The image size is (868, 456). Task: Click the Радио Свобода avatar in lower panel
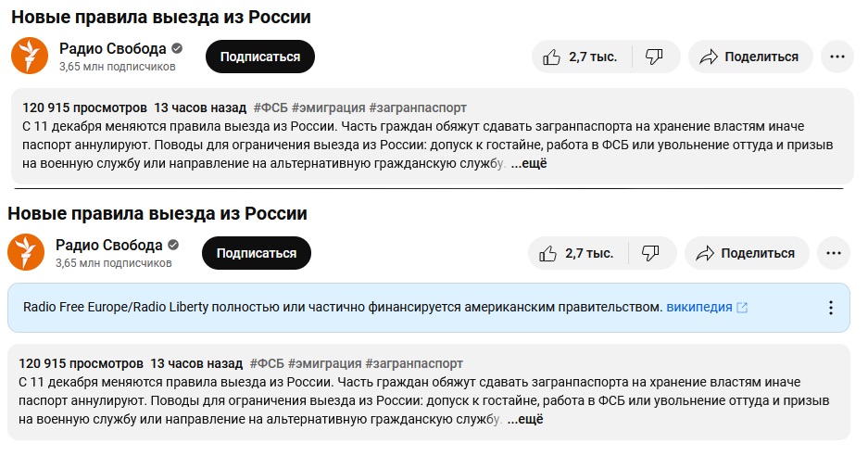[26, 253]
